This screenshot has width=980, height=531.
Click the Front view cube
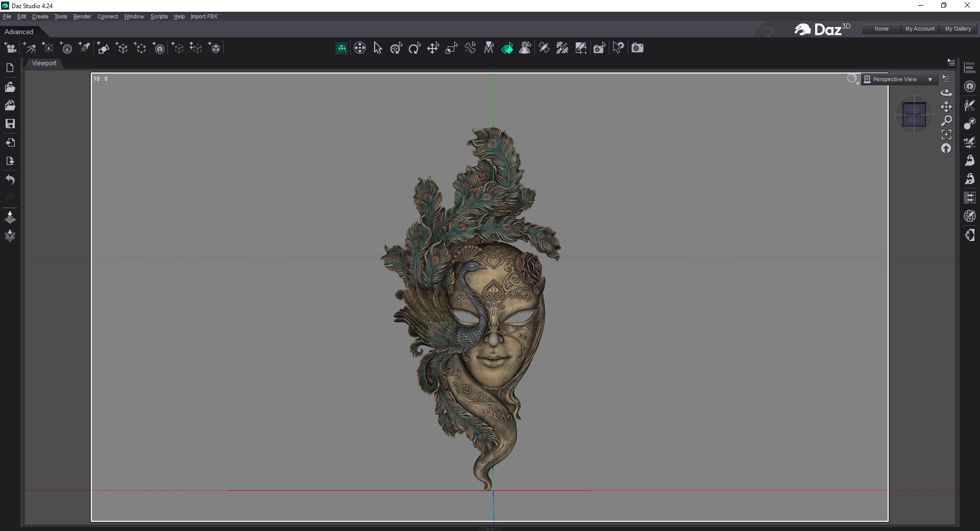pyautogui.click(x=914, y=114)
